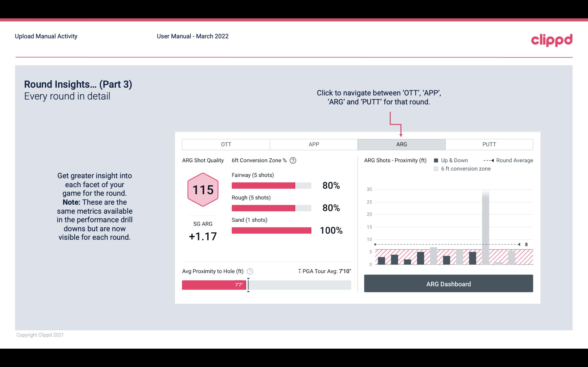Select Upload Manual Activity menu item
588x367 pixels.
[x=46, y=36]
